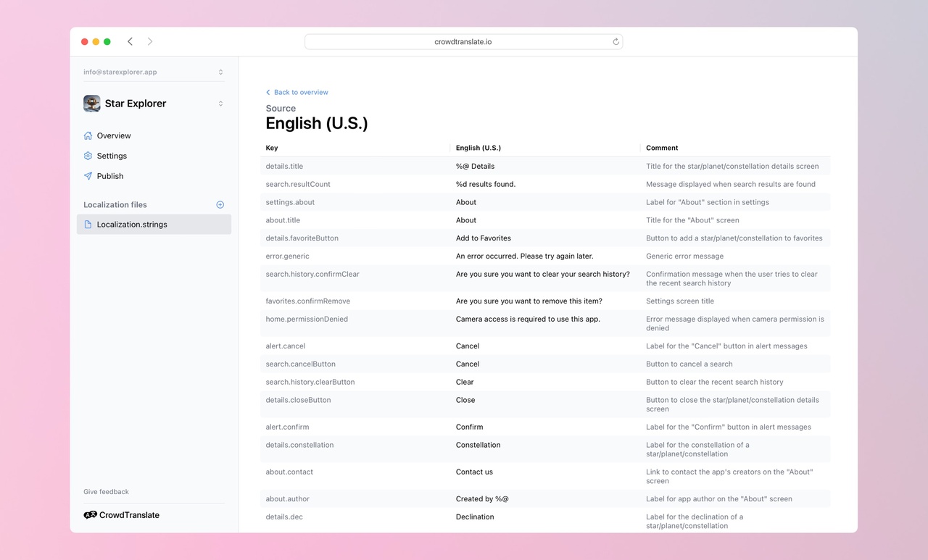
Task: Open the Star Explorer project switcher
Action: [x=152, y=104]
